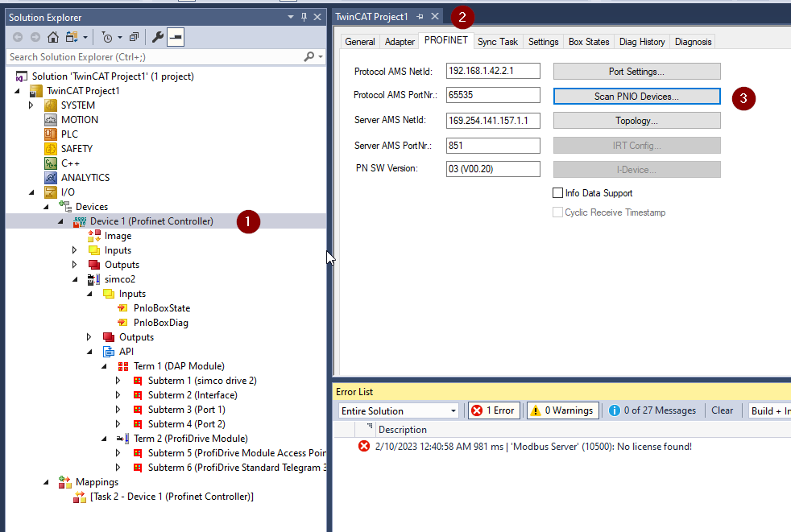Viewport: 791px width, 532px height.
Task: Expand the SYSTEM tree node
Action: [x=31, y=105]
